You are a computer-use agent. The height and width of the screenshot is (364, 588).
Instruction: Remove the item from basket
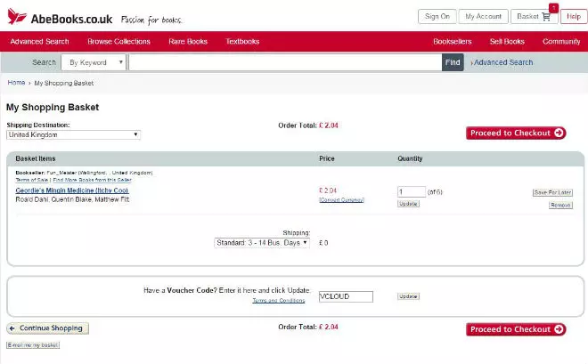pos(560,206)
